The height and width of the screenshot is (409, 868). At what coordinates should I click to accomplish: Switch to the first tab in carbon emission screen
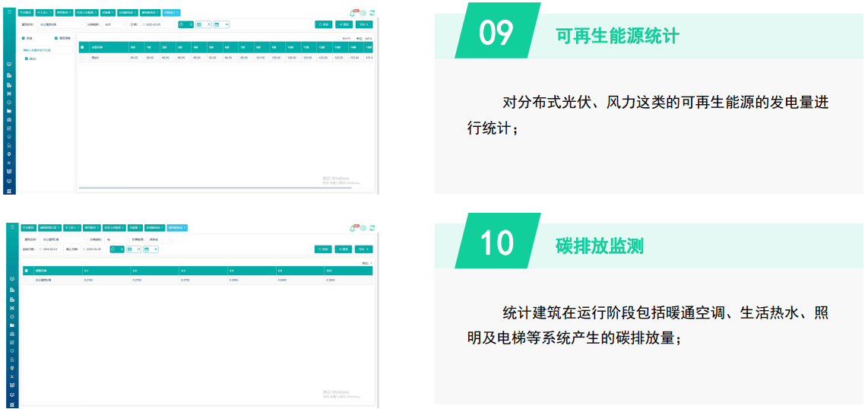(x=29, y=228)
